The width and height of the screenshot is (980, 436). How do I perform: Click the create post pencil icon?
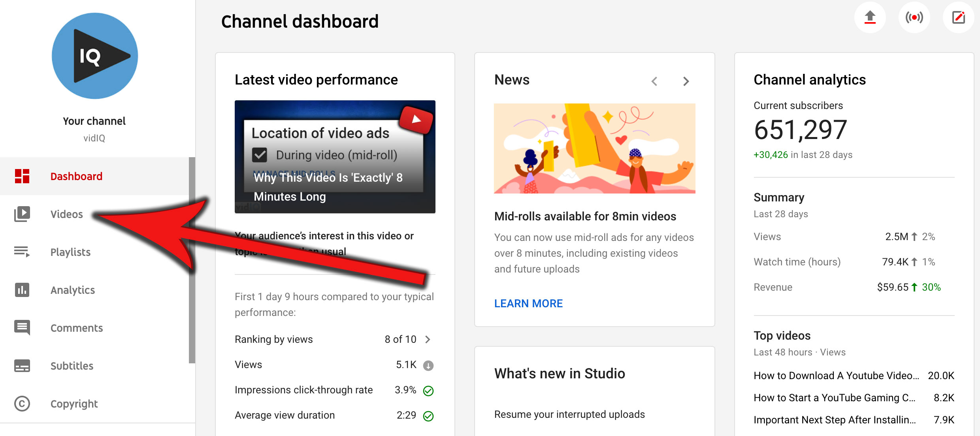click(x=958, y=18)
